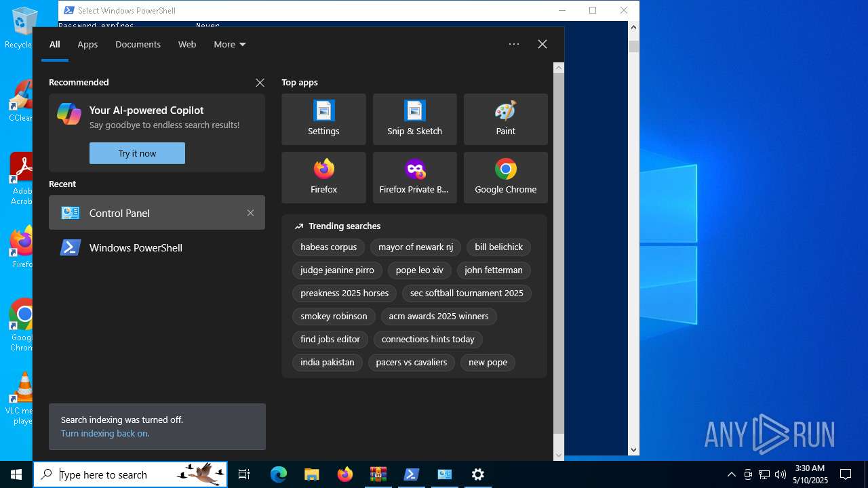The height and width of the screenshot is (488, 868).
Task: Click the taskbar search input box
Action: click(x=131, y=474)
